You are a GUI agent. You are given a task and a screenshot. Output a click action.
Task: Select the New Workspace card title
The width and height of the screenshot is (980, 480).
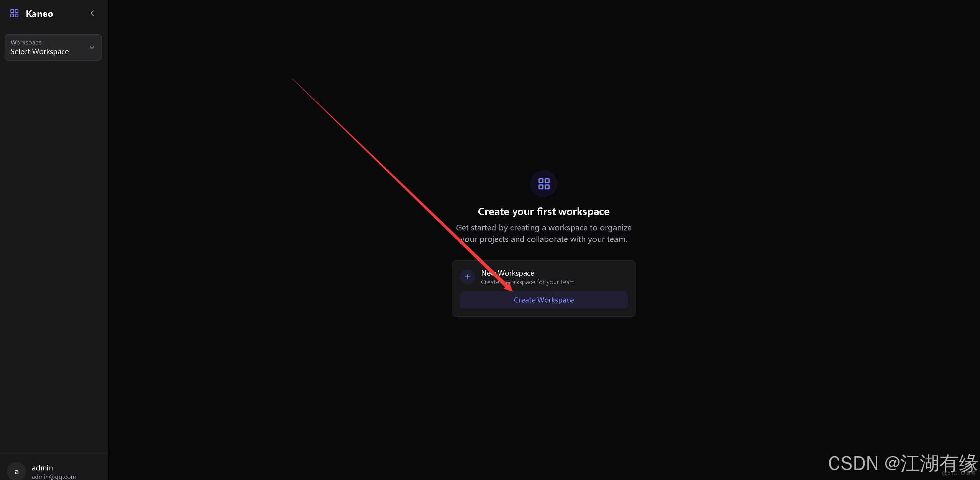coord(507,273)
